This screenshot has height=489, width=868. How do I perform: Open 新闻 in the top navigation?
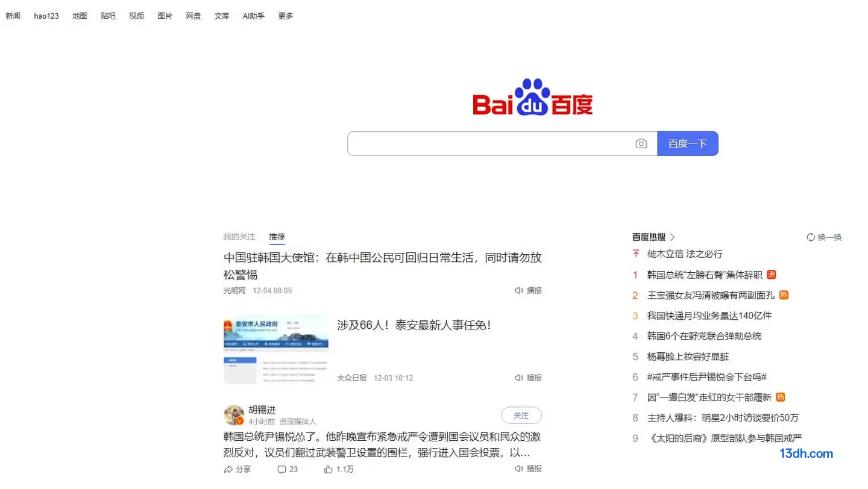coord(13,16)
